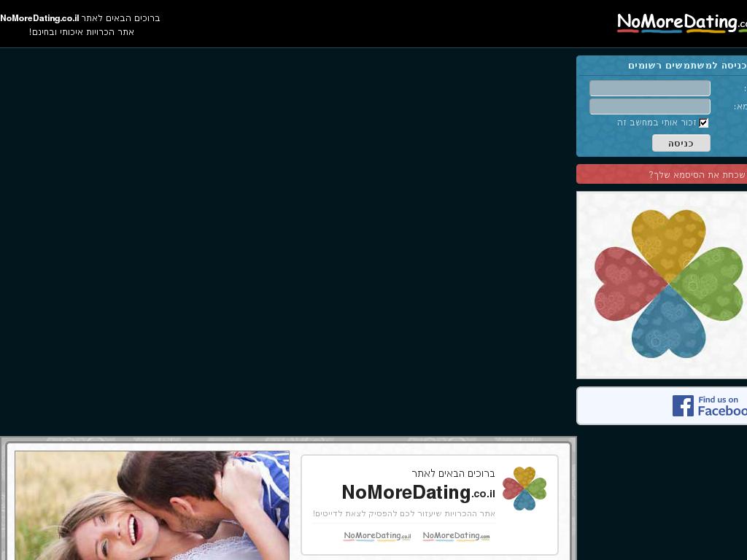Viewport: 747px width, 560px height.
Task: Click the large NoMoreDating.co.il heading text
Action: coord(418,492)
